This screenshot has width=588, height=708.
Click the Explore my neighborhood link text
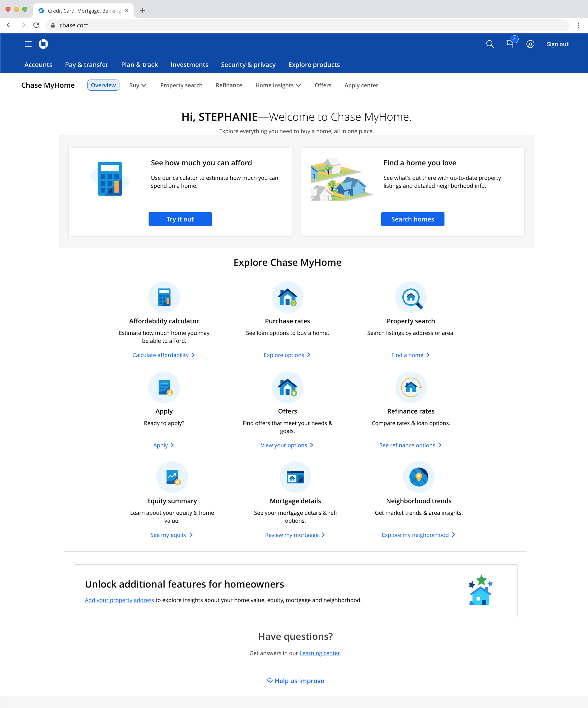tap(415, 535)
